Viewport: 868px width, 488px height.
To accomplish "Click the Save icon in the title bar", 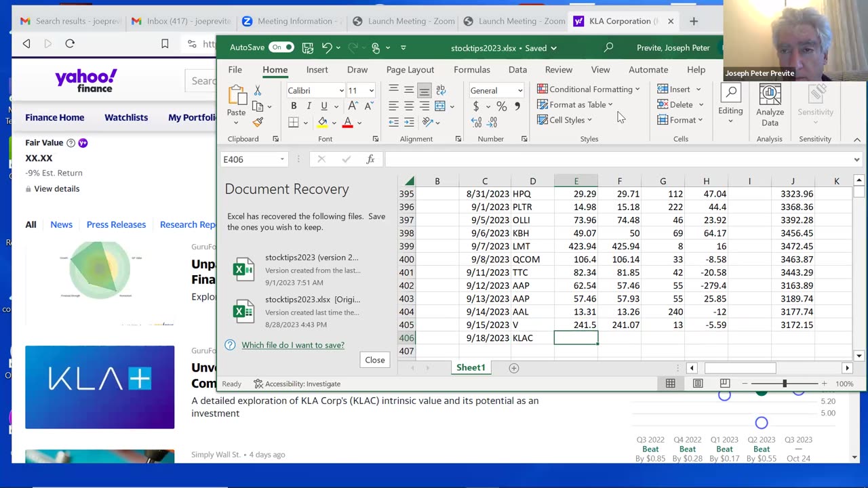I will pos(308,47).
